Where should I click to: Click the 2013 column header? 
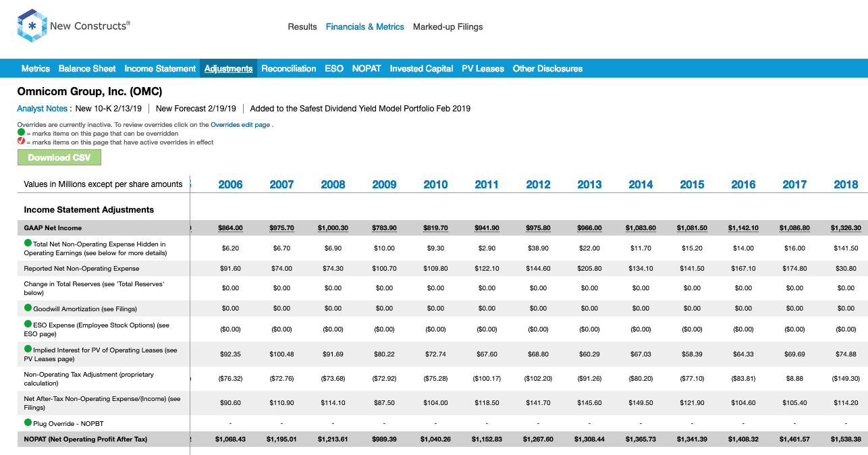tap(590, 184)
